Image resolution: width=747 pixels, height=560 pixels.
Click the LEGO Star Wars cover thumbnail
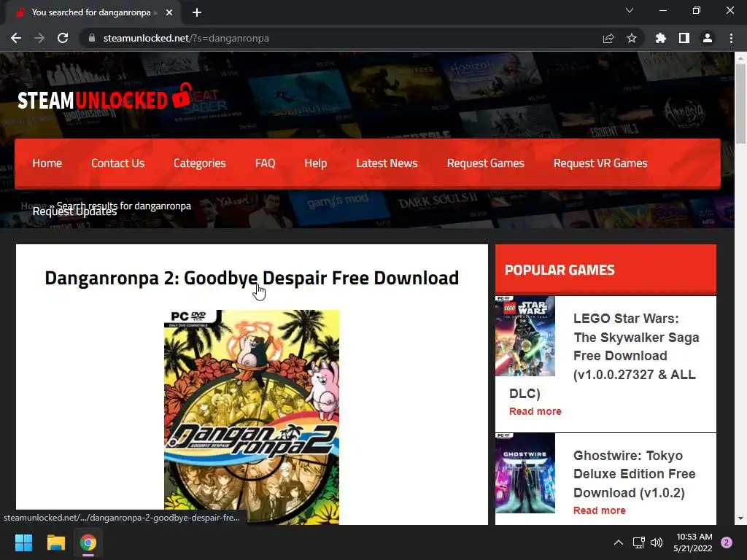click(x=525, y=336)
